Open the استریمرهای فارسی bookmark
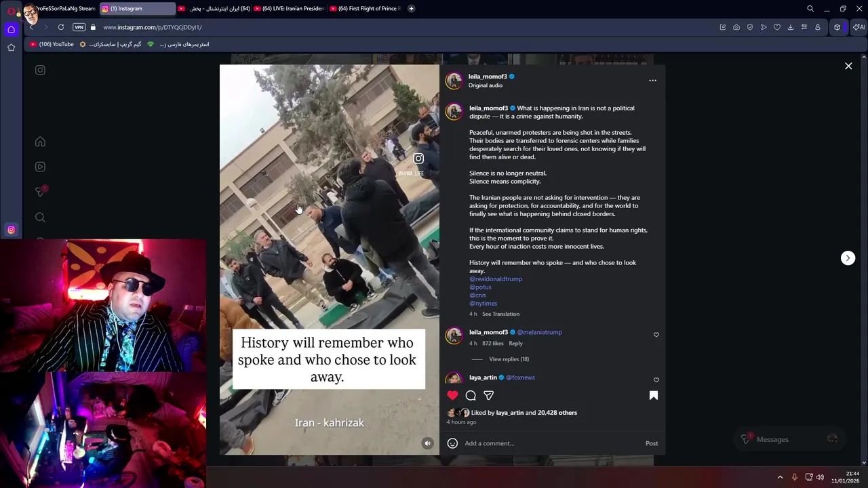 pyautogui.click(x=178, y=44)
